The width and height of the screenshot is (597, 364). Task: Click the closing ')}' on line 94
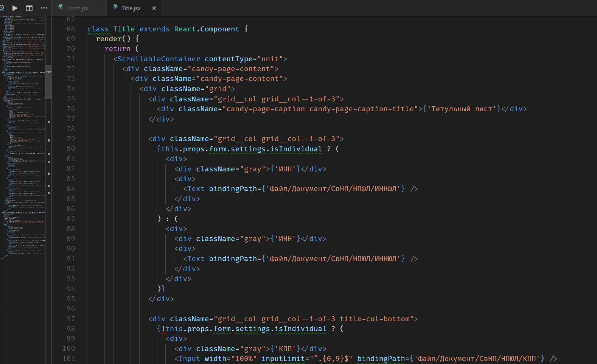pyautogui.click(x=161, y=289)
